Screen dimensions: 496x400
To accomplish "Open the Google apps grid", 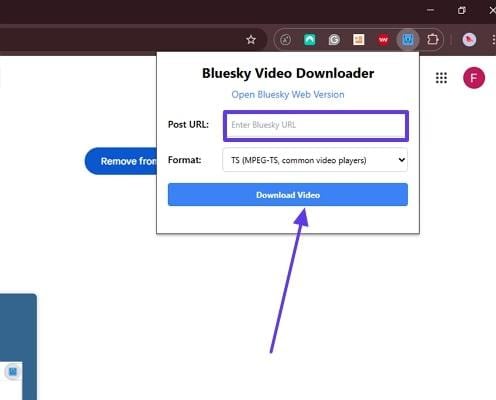I will click(x=441, y=78).
